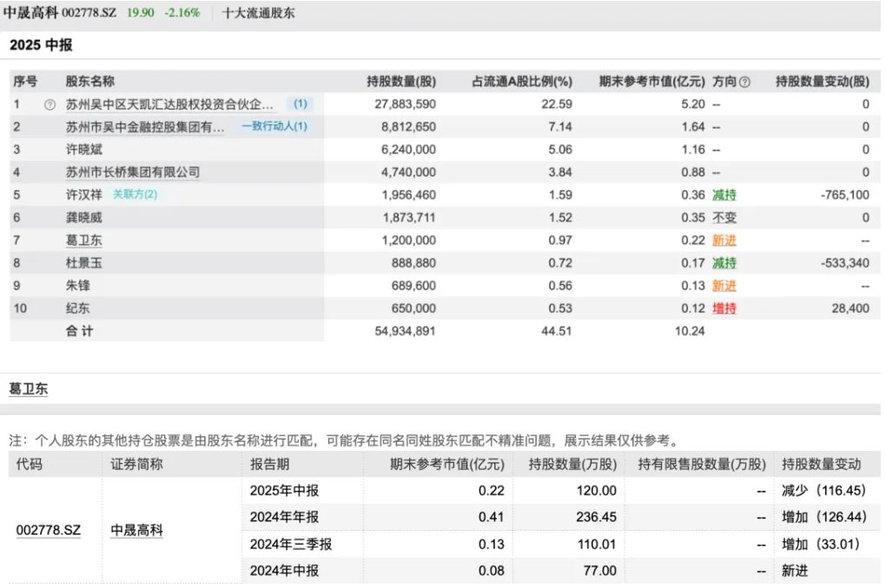Expand the 一致行动人(1) tag
886x588 pixels.
click(x=274, y=127)
